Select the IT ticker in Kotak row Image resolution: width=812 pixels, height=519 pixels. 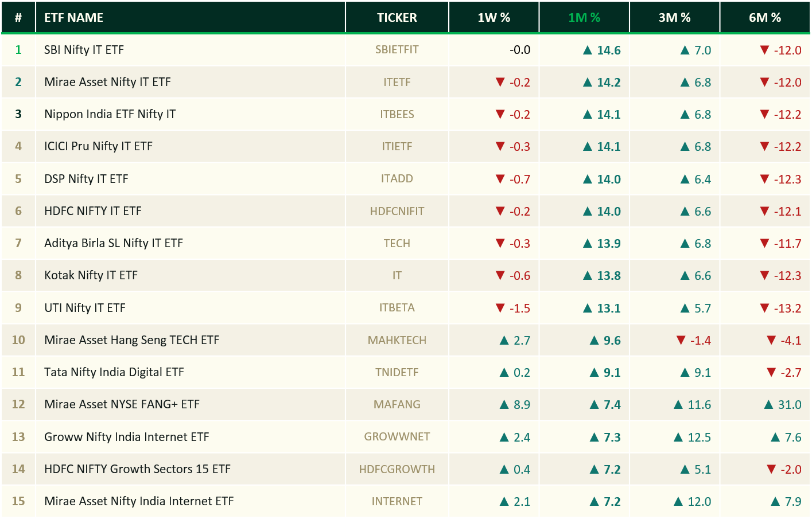click(x=397, y=275)
